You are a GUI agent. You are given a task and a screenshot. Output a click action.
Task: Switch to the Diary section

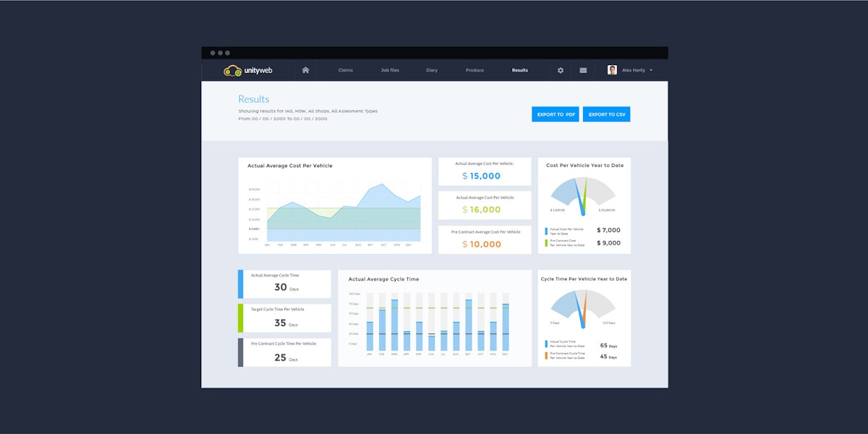(x=432, y=70)
